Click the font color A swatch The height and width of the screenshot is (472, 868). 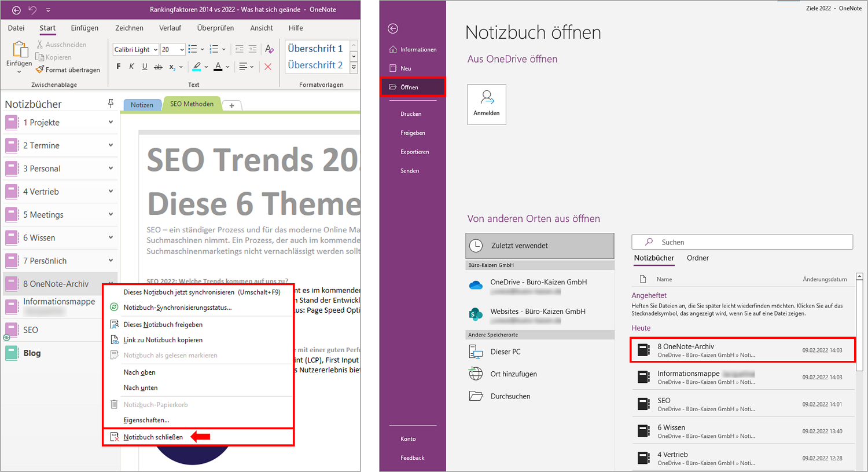click(218, 67)
